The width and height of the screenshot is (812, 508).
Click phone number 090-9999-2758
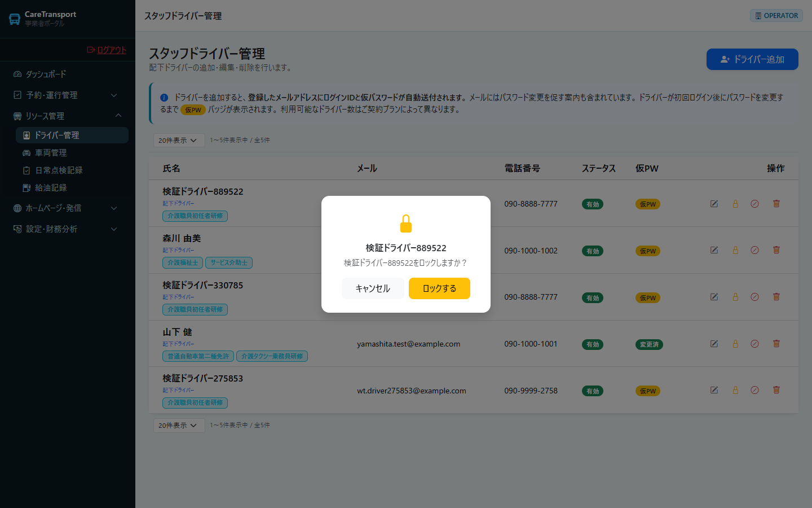point(531,391)
